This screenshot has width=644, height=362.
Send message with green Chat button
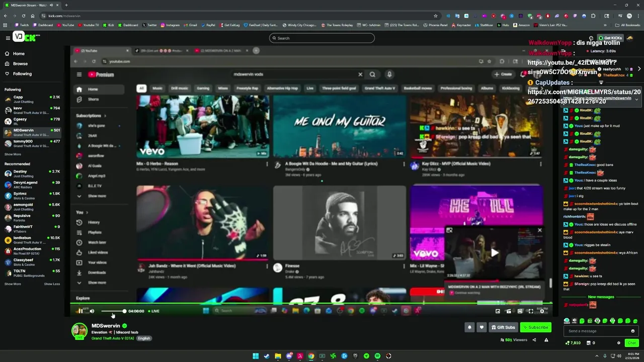[x=631, y=343]
